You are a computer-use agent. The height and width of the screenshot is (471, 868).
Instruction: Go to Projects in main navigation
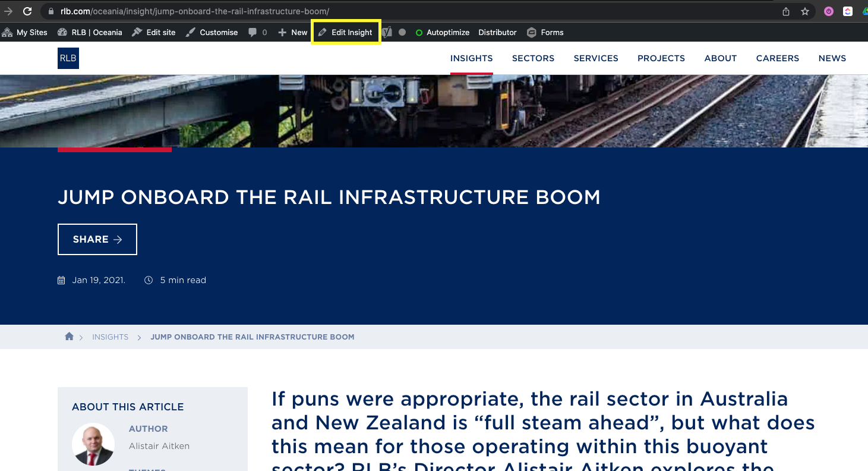point(661,58)
